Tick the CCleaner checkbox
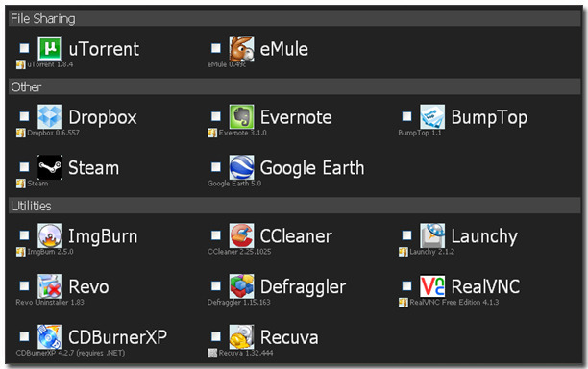 216,235
